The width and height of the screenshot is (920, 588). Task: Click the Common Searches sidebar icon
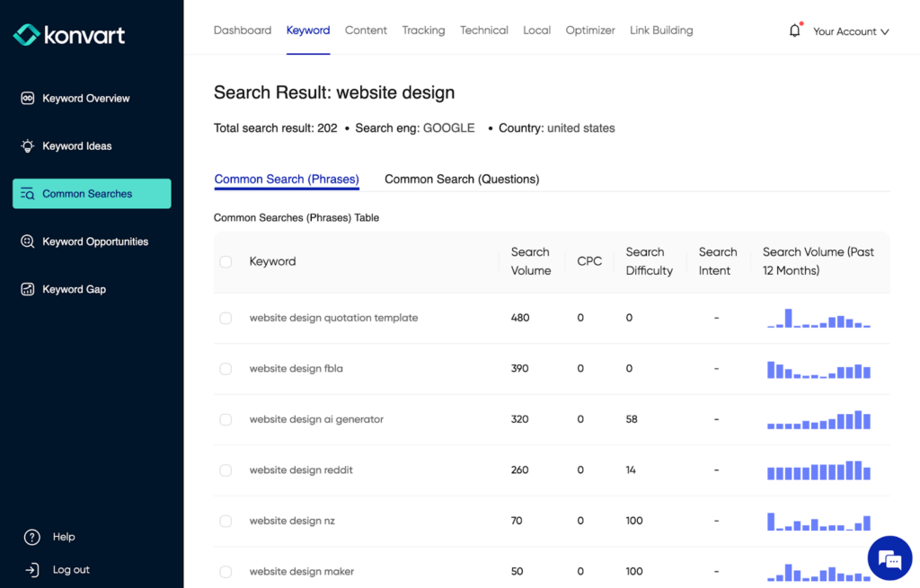[28, 193]
